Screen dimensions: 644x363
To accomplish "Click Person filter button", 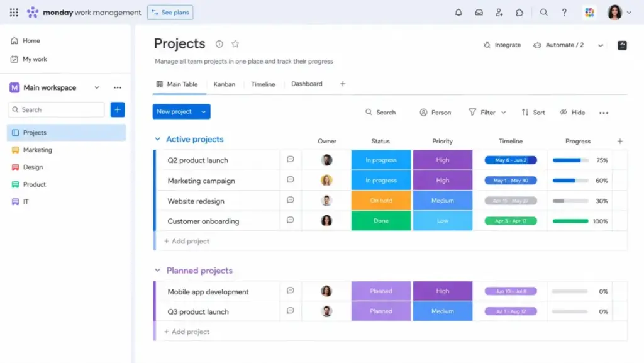I will point(435,113).
